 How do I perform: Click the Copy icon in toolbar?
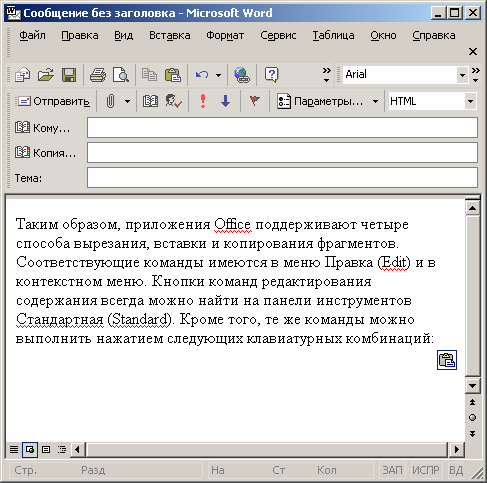(149, 75)
